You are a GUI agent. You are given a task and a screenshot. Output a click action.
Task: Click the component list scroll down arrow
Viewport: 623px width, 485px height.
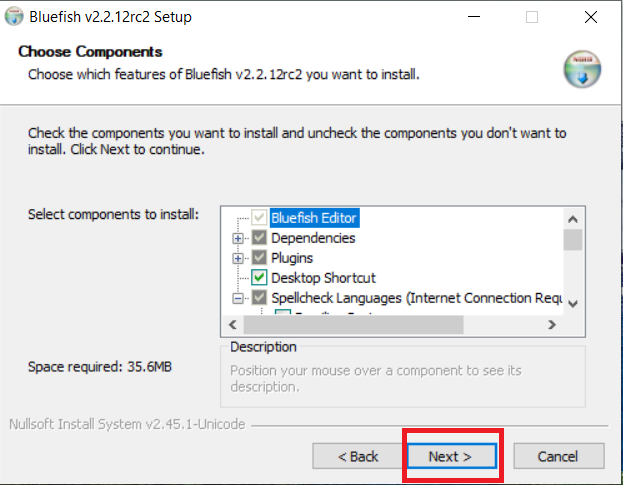tap(573, 304)
